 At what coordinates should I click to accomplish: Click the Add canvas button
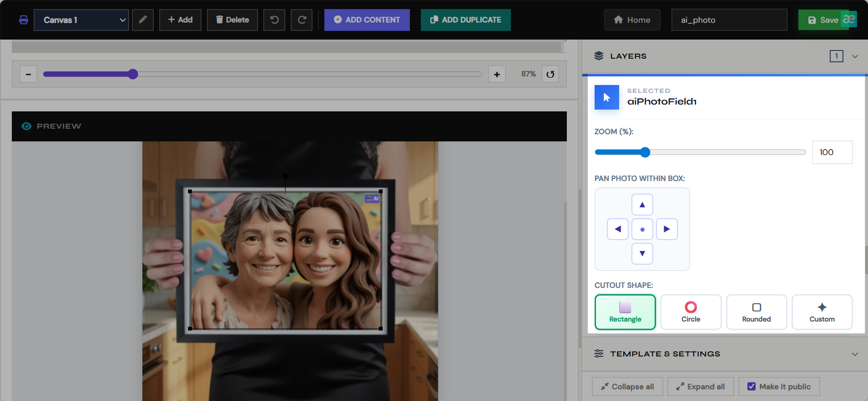pyautogui.click(x=180, y=20)
